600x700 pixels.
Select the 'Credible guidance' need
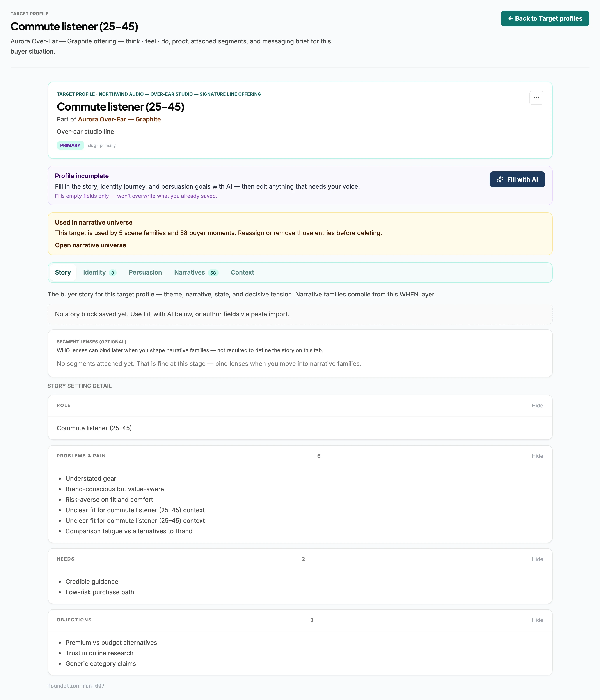92,582
